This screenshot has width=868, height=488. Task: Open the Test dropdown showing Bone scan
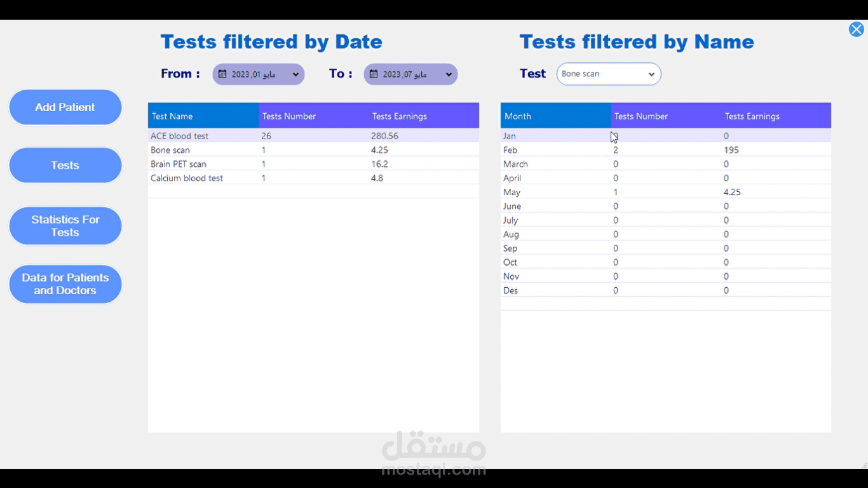tap(608, 74)
